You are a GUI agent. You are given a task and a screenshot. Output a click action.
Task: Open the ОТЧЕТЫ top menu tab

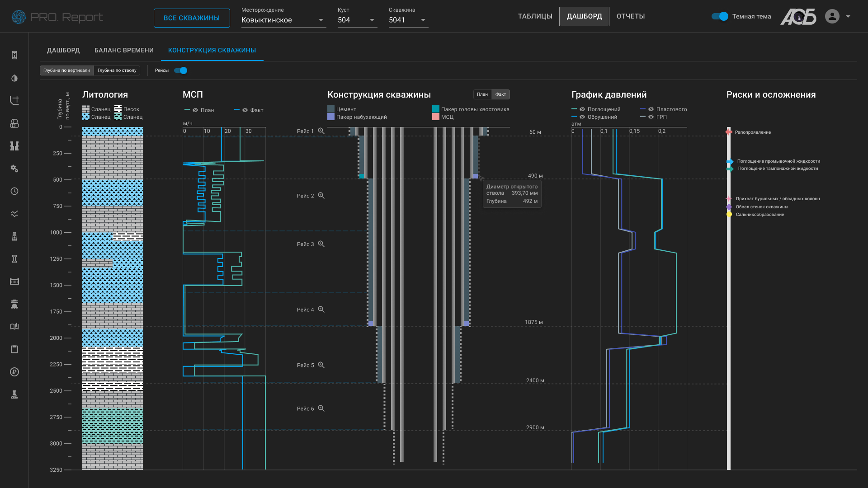631,16
